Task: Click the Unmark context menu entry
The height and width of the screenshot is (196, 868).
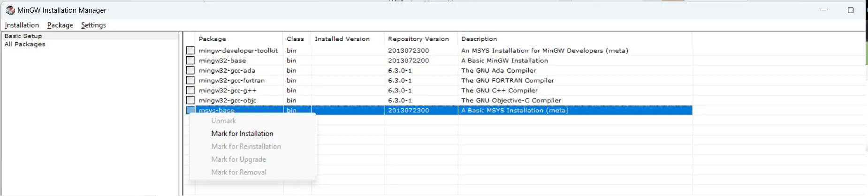Action: coord(223,121)
